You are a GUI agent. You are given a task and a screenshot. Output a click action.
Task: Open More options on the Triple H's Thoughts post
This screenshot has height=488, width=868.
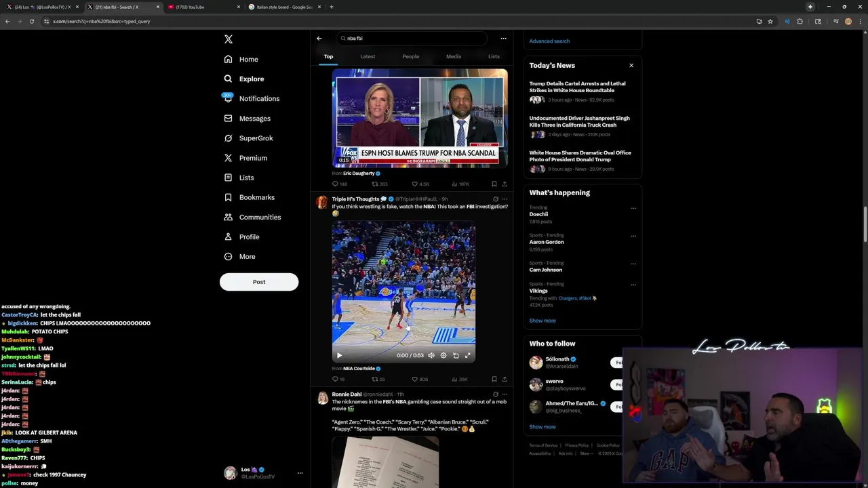tap(504, 199)
